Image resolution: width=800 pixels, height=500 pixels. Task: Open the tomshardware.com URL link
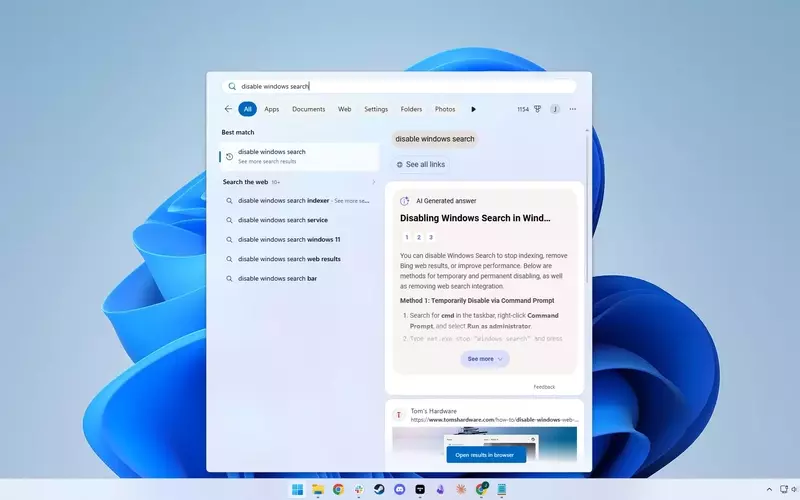(494, 420)
